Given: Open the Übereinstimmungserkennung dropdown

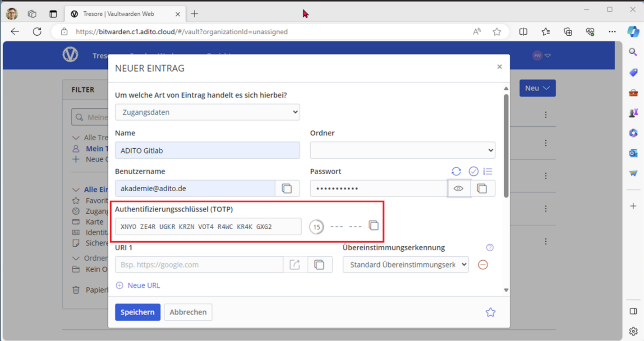Looking at the screenshot, I should [x=405, y=265].
